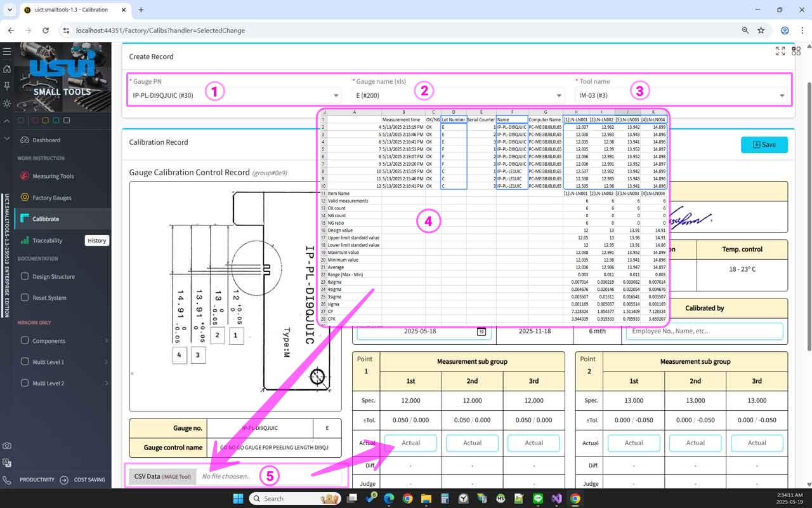Click the arrow circle between Productivity and Cost Saving

tap(64, 480)
